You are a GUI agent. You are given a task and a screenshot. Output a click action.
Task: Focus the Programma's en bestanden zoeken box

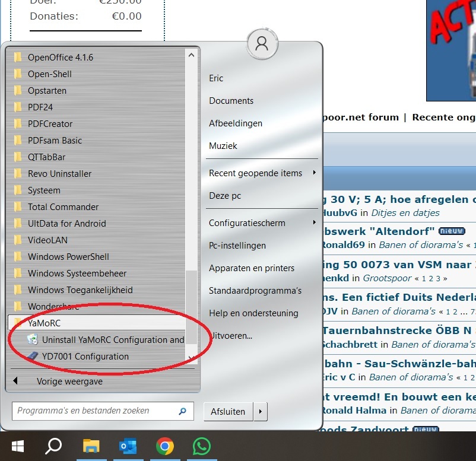point(103,411)
